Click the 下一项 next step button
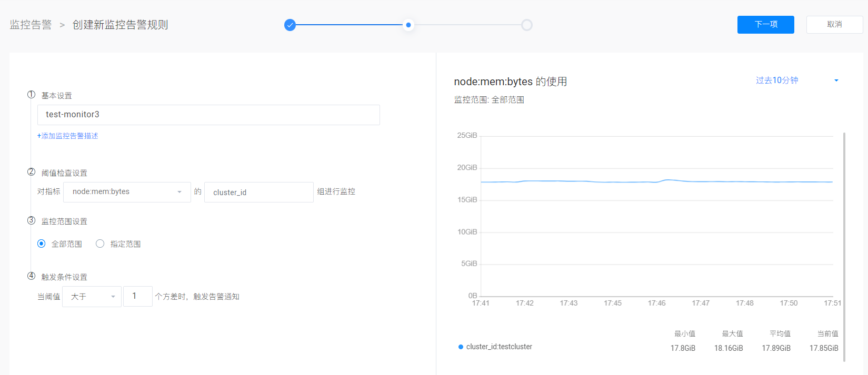The width and height of the screenshot is (868, 375). [765, 25]
